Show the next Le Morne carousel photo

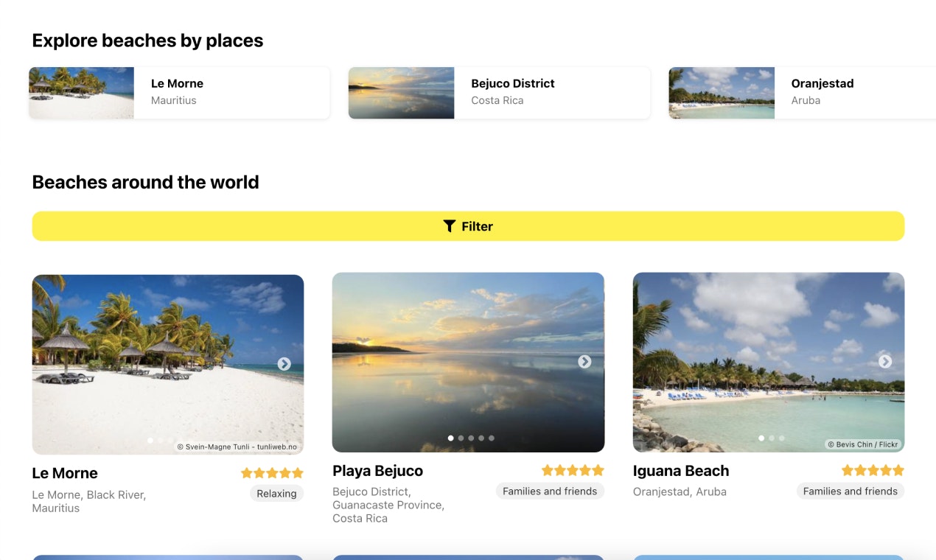pyautogui.click(x=284, y=363)
